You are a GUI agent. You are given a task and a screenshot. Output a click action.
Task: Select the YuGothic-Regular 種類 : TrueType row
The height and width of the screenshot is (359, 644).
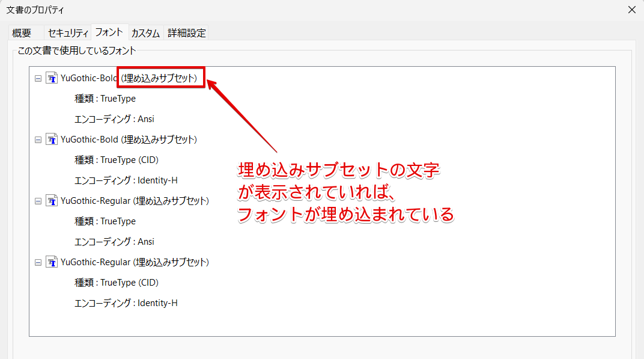click(105, 221)
